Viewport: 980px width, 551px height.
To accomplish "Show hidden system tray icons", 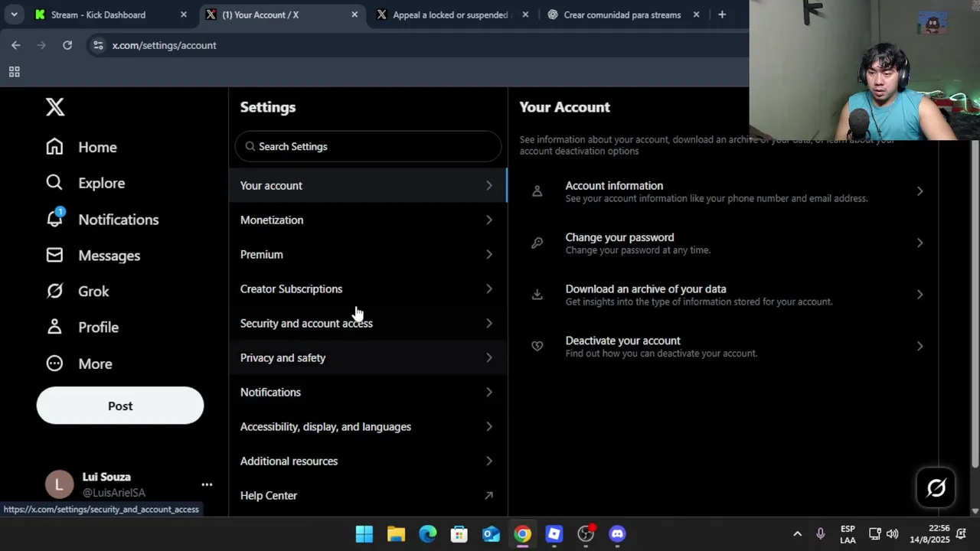I will pyautogui.click(x=797, y=534).
